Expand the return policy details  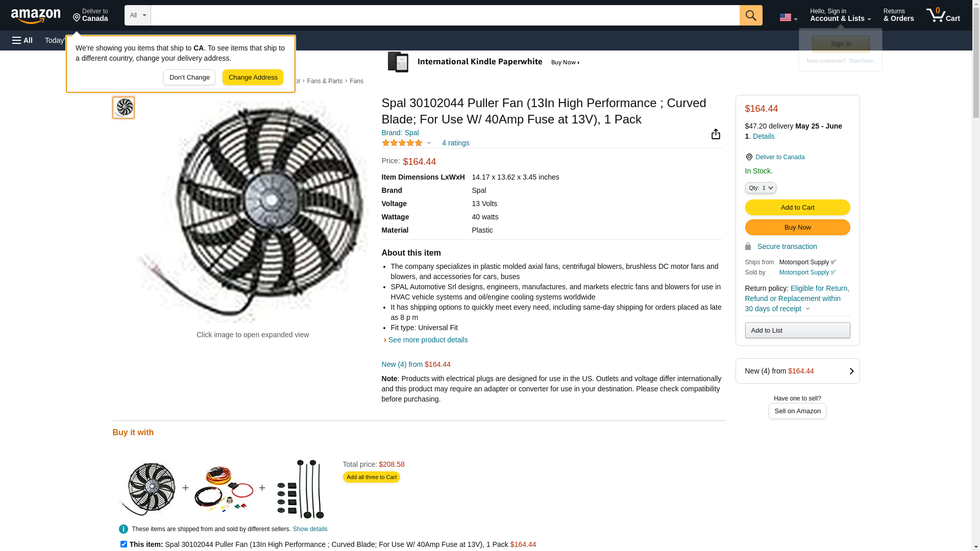point(807,309)
